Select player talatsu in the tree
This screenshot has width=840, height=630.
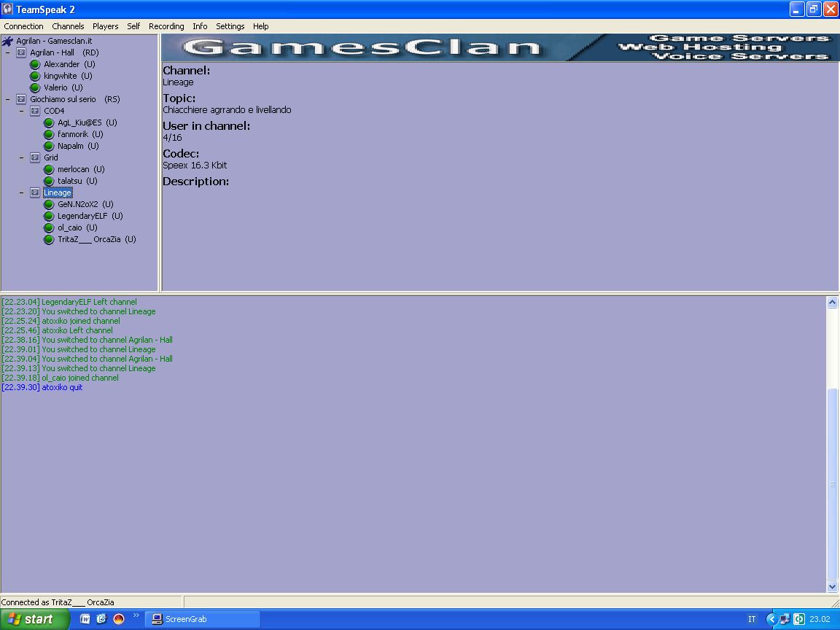(78, 181)
